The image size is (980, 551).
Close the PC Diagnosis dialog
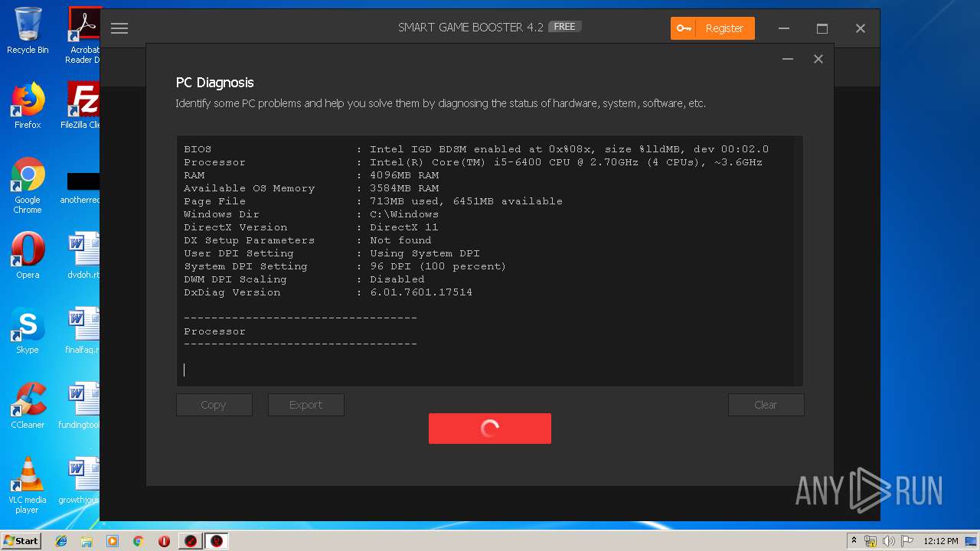pyautogui.click(x=818, y=59)
